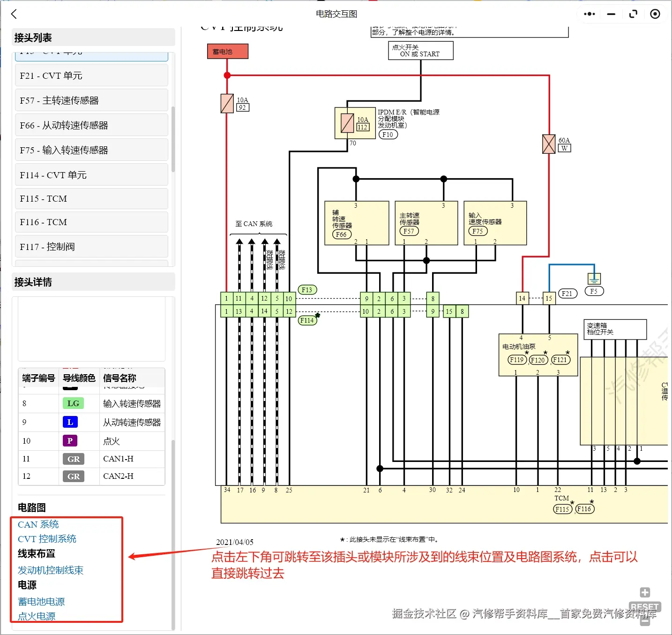Jump to 发动机控制线束 harness layout
This screenshot has height=635, width=672.
[x=50, y=570]
